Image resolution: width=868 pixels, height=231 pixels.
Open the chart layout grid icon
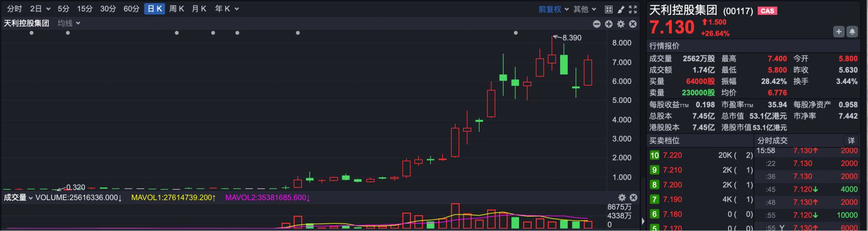point(609,9)
